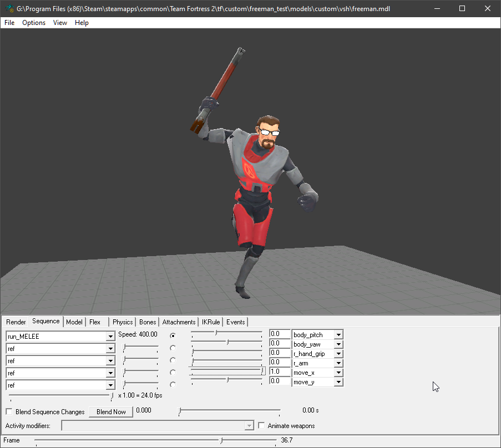
Task: Open the Help menu
Action: tap(82, 23)
